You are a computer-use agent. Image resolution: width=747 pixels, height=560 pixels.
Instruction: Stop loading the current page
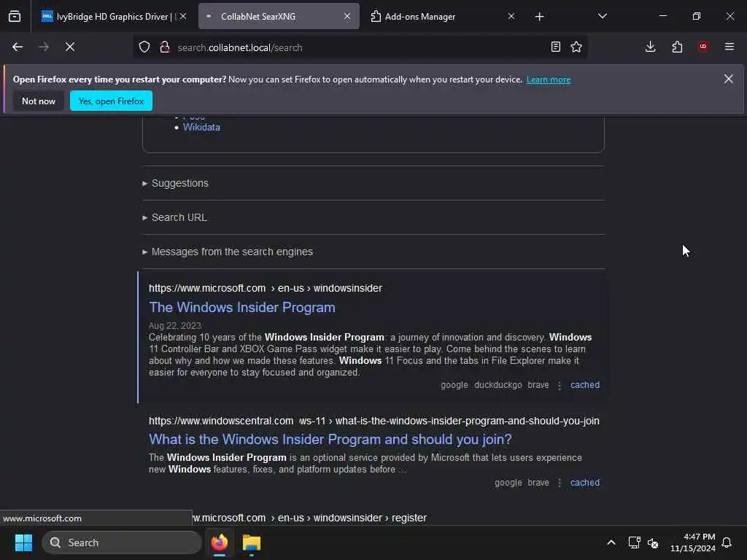(x=70, y=47)
